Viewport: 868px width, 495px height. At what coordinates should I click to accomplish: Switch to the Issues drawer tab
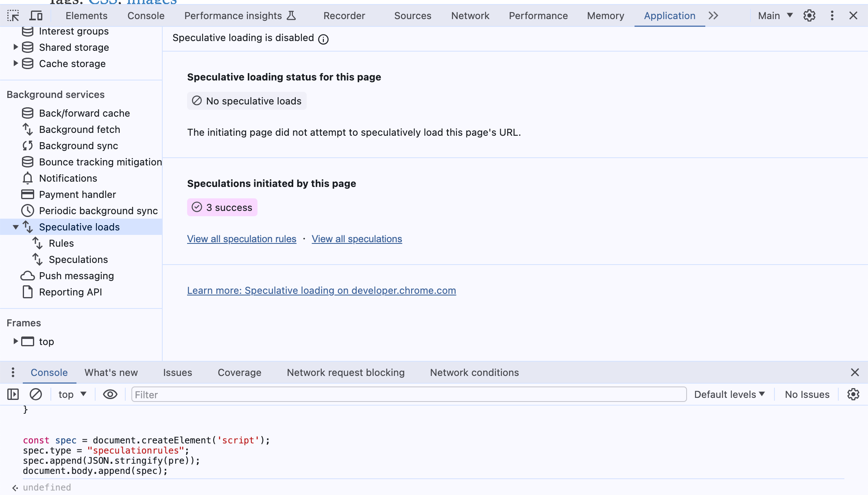177,372
